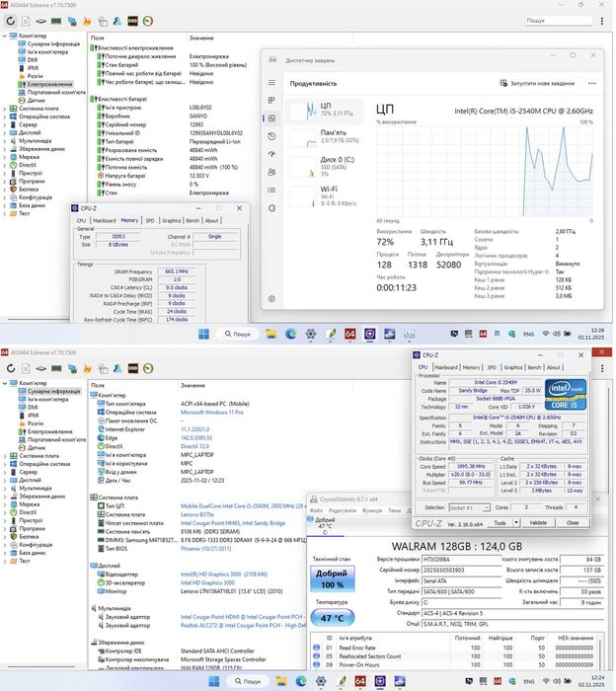The image size is (616, 691).
Task: Open the Lenovo B570e motherboard link in AIDA64
Action: (x=197, y=514)
